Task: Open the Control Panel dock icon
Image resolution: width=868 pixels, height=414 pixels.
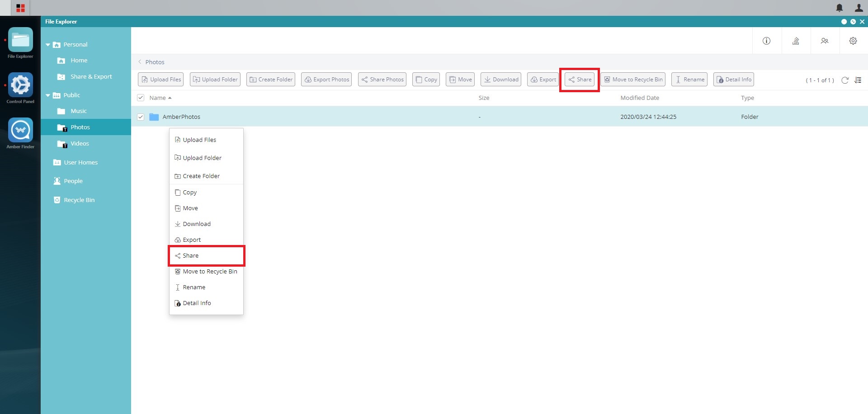Action: point(20,85)
